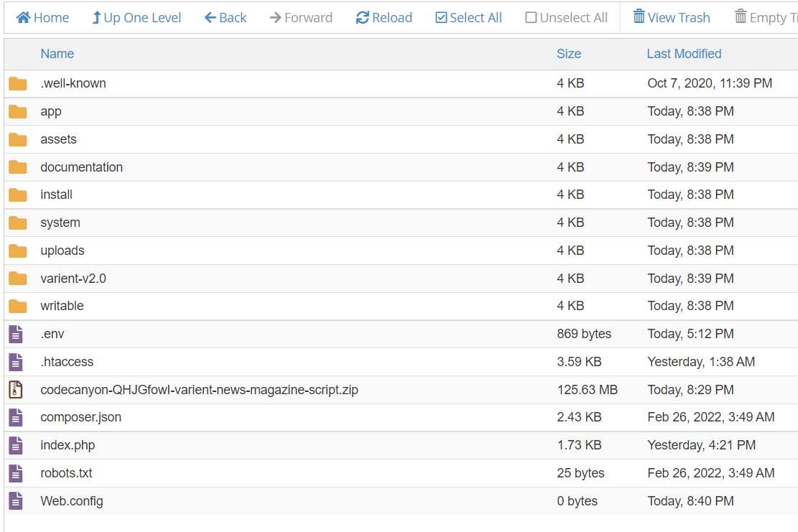
Task: Select the .well-known folder icon
Action: pyautogui.click(x=18, y=84)
